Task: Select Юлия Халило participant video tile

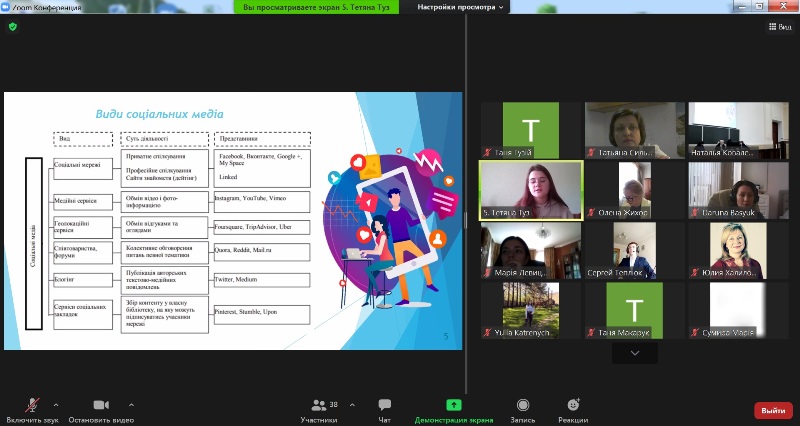Action: 738,250
